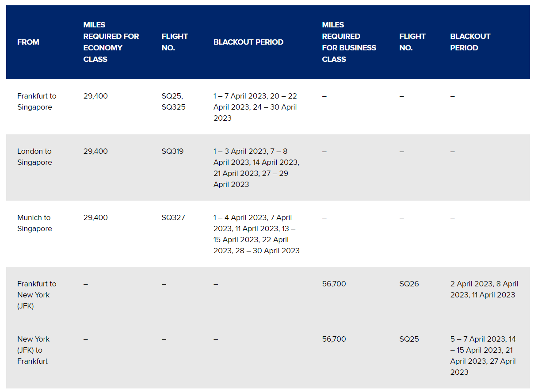The height and width of the screenshot is (392, 534).
Task: Click flight number SQ327
Action: (173, 217)
